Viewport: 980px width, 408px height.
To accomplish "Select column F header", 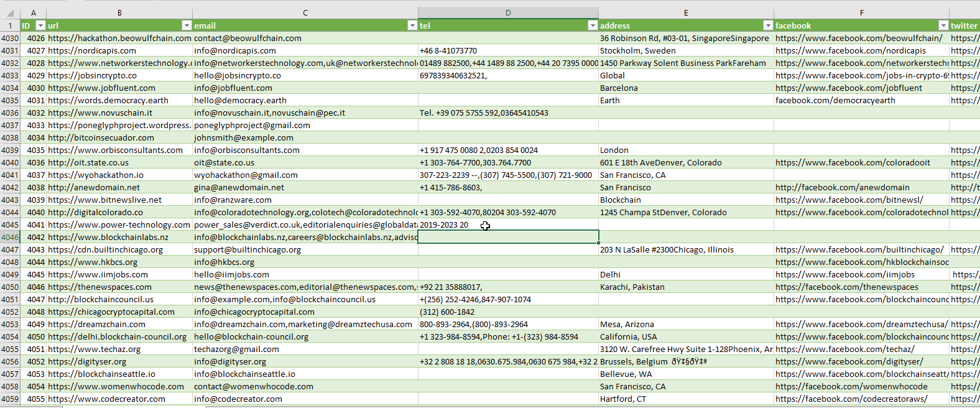I will [862, 12].
